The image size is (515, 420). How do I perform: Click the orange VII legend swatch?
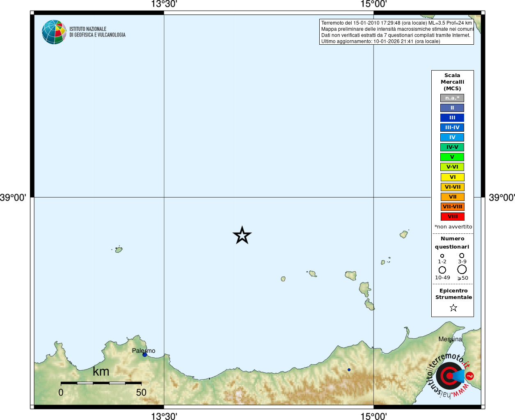[x=453, y=197]
